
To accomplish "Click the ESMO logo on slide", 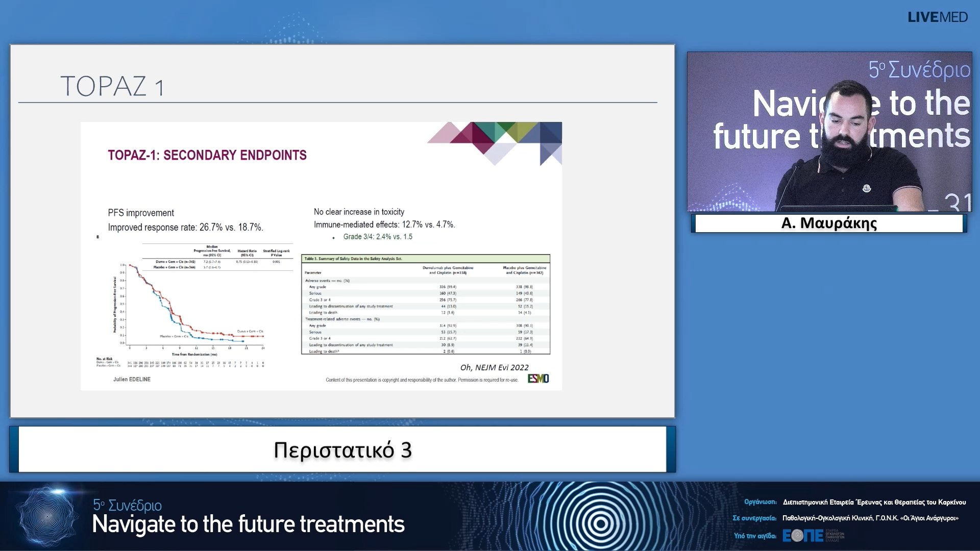I will coord(538,379).
